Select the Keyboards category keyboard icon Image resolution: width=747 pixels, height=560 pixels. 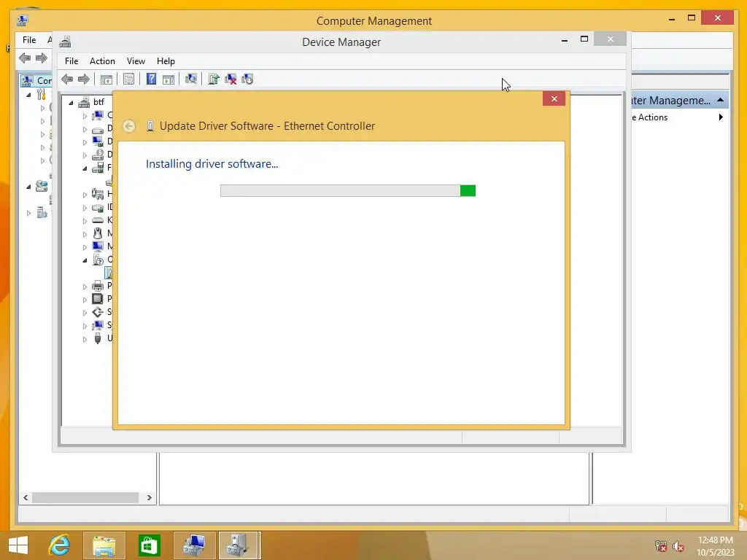(x=98, y=220)
